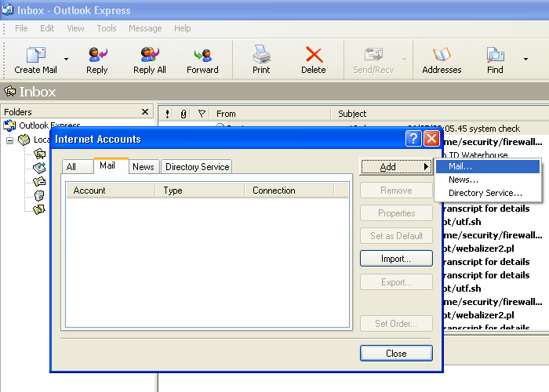Click the Set as Default button

(x=396, y=235)
